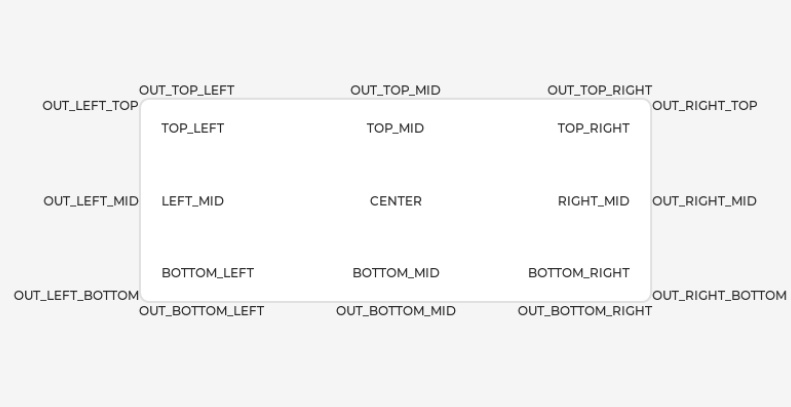Select the TOP_RIGHT label inside the box
The height and width of the screenshot is (407, 791).
pyautogui.click(x=594, y=128)
